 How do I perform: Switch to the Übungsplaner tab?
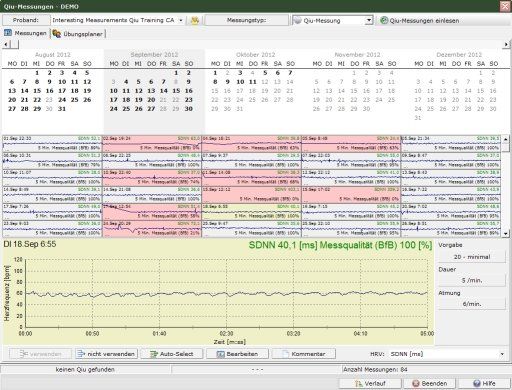[x=79, y=34]
